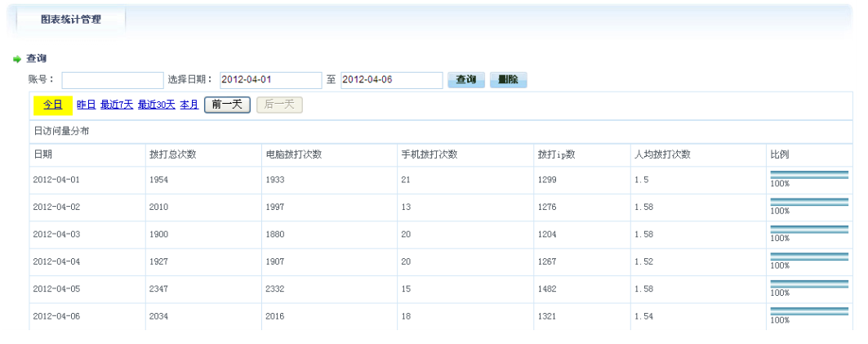
Task: Click IP count value 1276
Action: pos(547,208)
